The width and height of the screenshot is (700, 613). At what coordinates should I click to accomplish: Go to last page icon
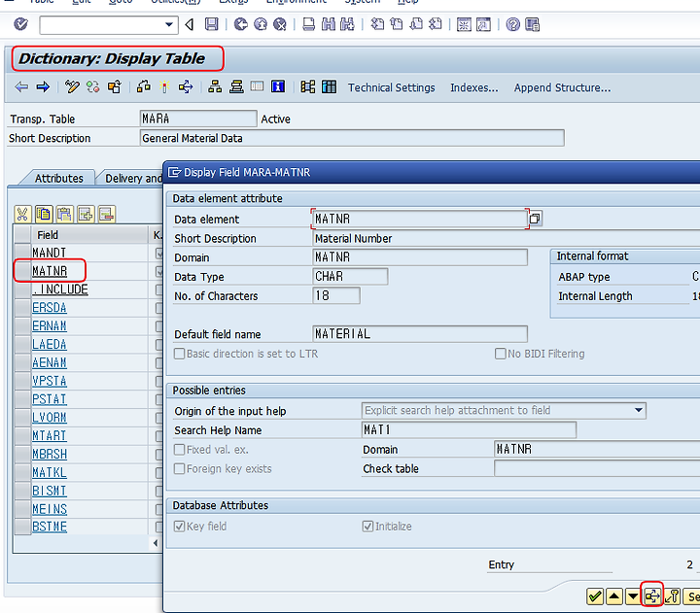pos(436,24)
